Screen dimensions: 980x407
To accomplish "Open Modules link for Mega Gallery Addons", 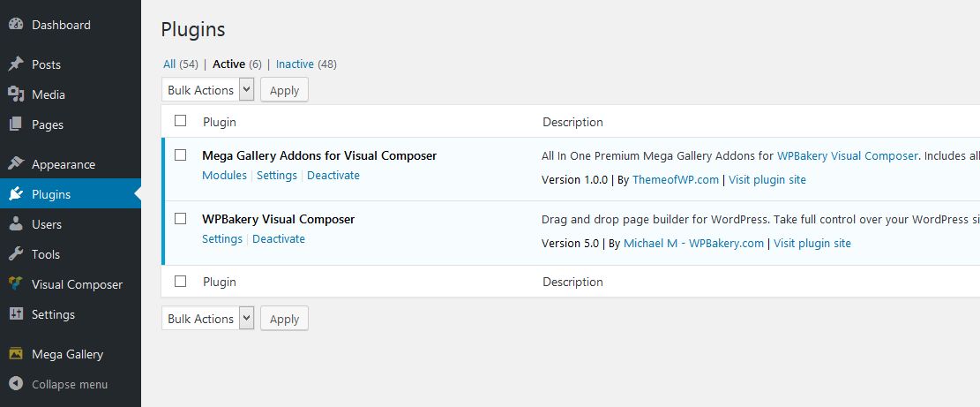I will pos(224,175).
